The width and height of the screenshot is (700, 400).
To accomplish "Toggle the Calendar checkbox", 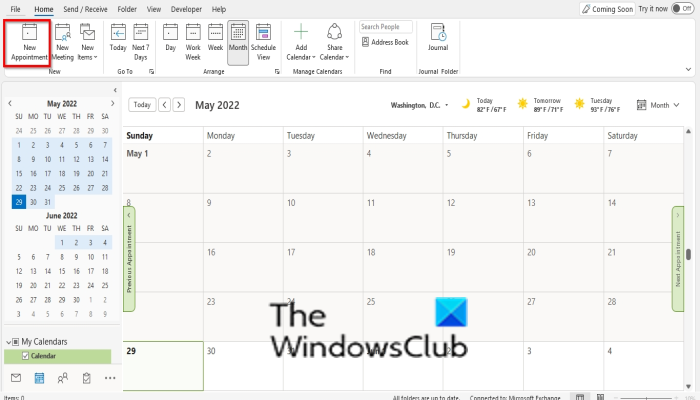I will coord(25,356).
